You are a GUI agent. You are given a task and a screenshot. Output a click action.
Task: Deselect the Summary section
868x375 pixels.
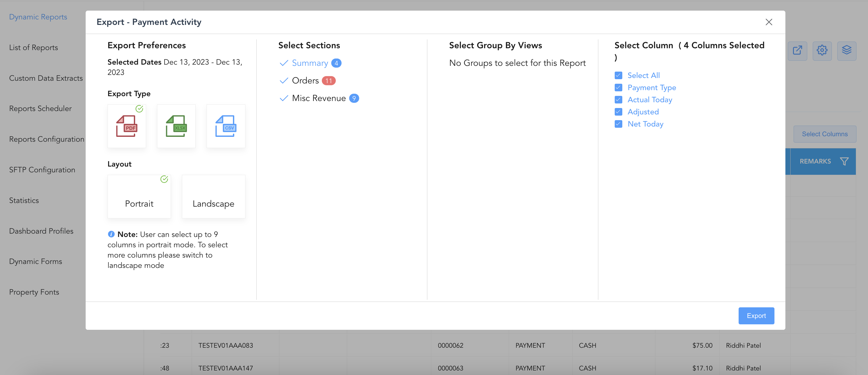pos(309,63)
